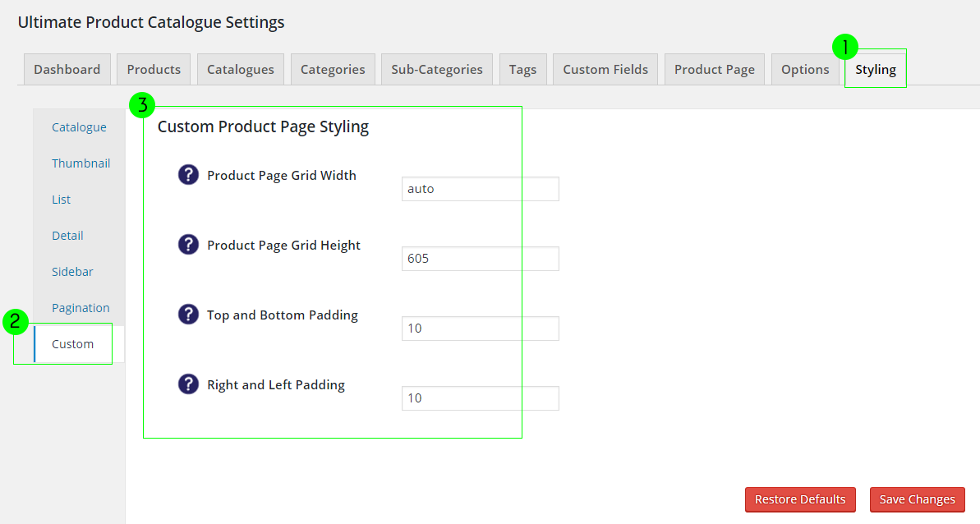Click help icon for Right and Left Padding
The width and height of the screenshot is (980, 524).
(x=188, y=384)
